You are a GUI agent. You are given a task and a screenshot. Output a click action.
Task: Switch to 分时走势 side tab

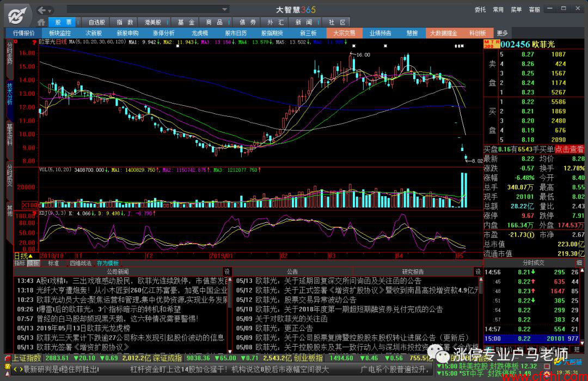pos(9,53)
